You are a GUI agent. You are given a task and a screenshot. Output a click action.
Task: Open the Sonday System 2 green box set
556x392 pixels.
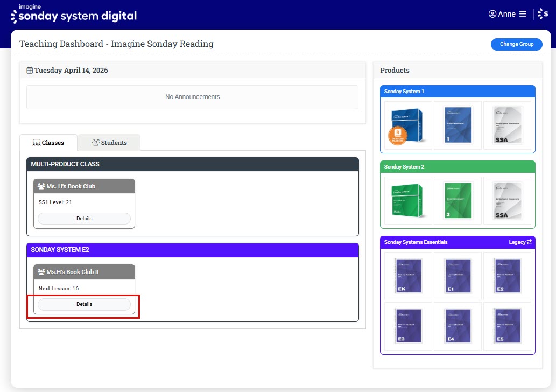[408, 200]
